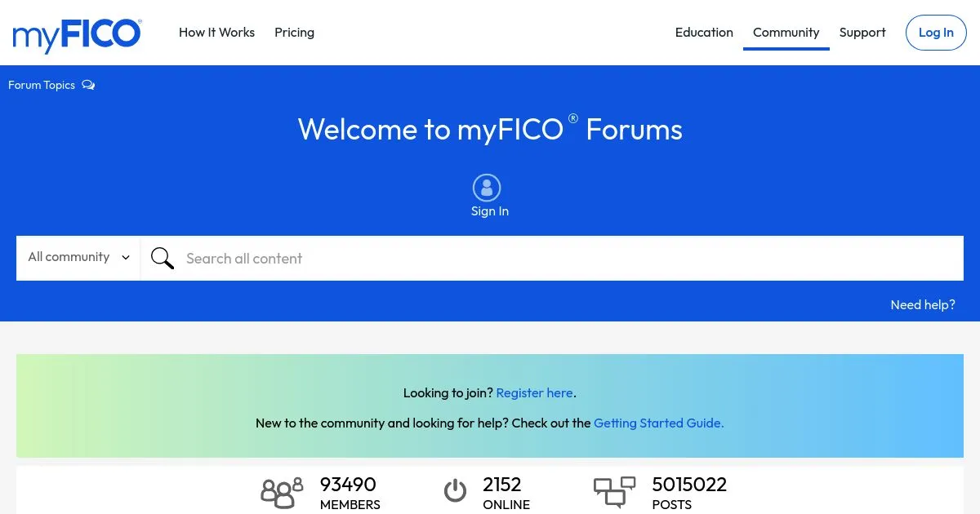
Task: Click the Sign In avatar icon
Action: tap(488, 187)
